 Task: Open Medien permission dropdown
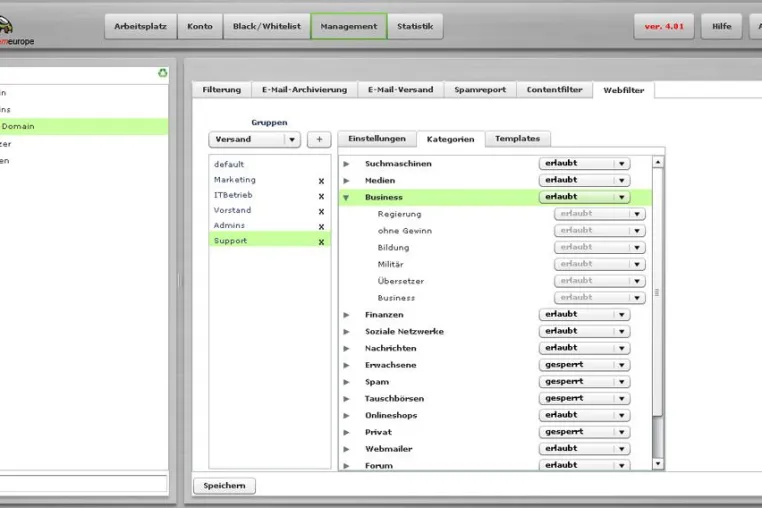[585, 180]
